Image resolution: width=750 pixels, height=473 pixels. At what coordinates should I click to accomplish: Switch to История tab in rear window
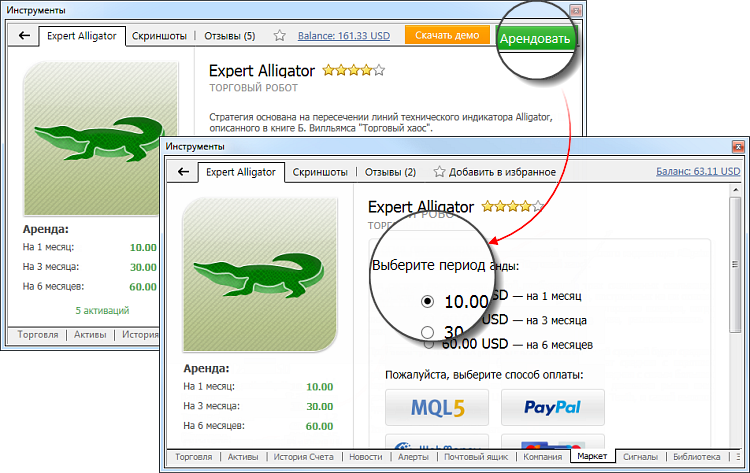click(x=140, y=335)
